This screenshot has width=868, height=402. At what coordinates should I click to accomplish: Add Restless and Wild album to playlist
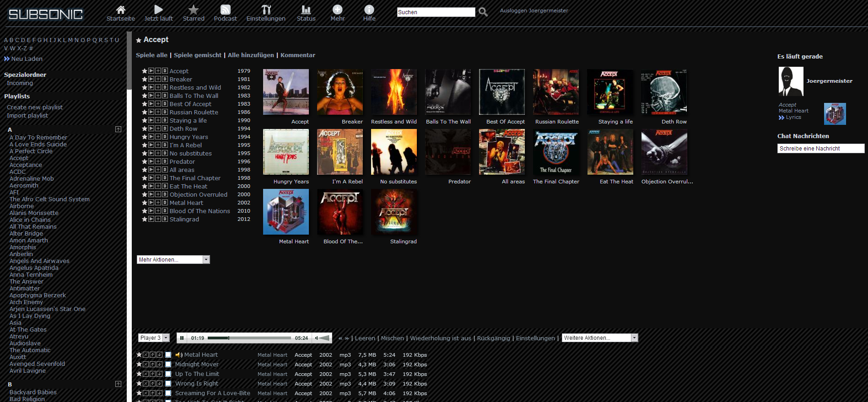click(x=158, y=87)
